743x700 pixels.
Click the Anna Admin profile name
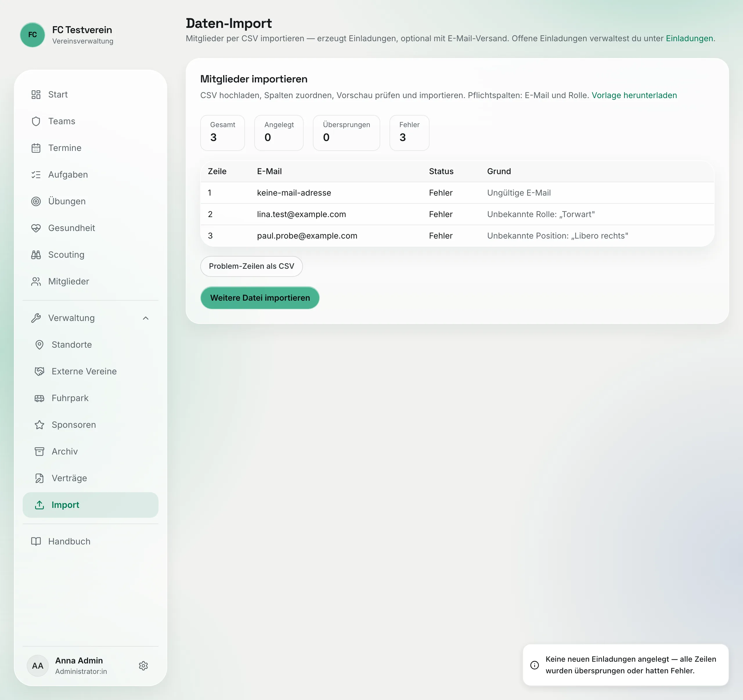click(x=79, y=660)
